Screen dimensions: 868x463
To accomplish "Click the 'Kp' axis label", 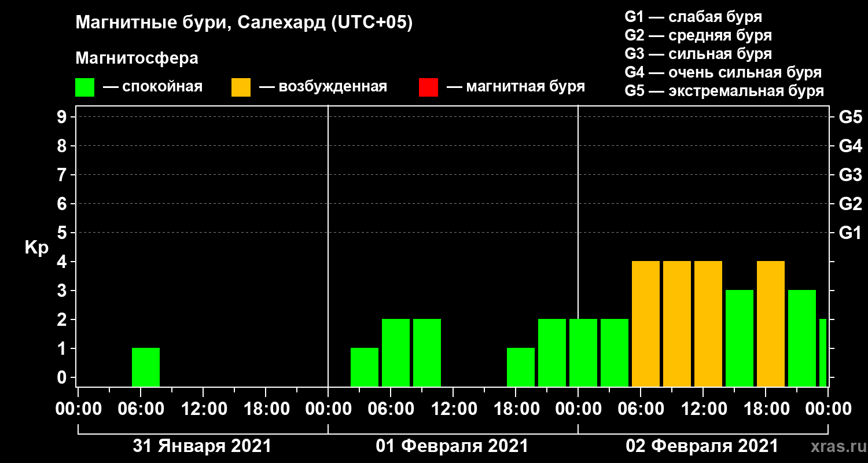I will point(36,248).
